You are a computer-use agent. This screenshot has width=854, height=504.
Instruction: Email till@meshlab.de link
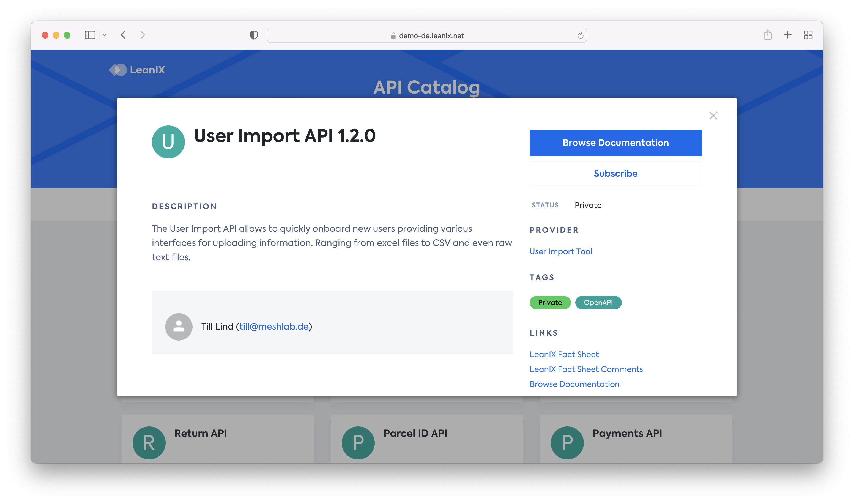[274, 326]
